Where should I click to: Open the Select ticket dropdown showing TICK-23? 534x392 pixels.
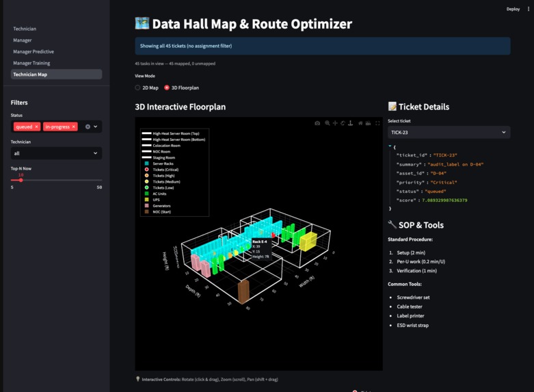449,132
